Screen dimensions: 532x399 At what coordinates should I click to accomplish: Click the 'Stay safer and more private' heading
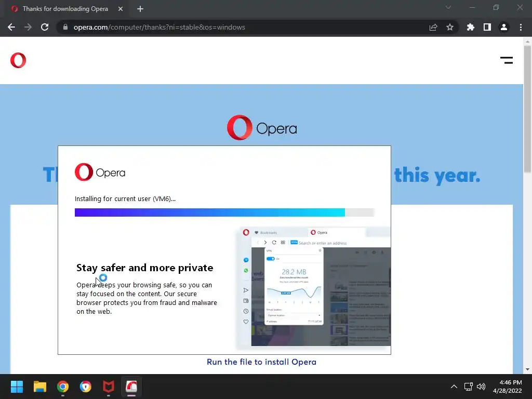click(x=144, y=268)
